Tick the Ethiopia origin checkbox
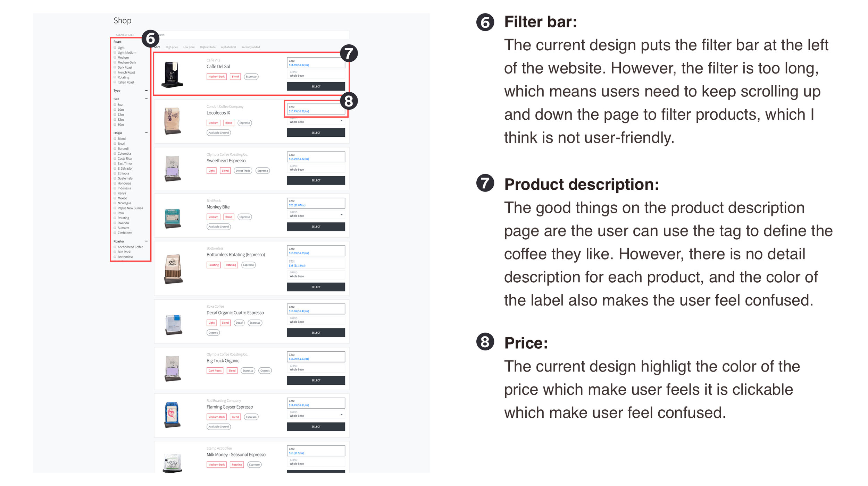 [115, 173]
